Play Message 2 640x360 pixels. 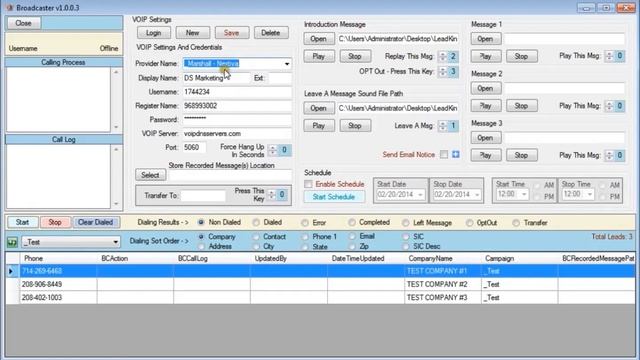coord(486,106)
